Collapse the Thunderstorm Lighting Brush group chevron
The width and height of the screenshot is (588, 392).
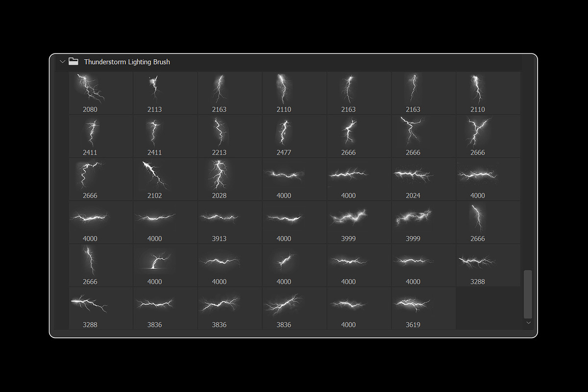62,62
